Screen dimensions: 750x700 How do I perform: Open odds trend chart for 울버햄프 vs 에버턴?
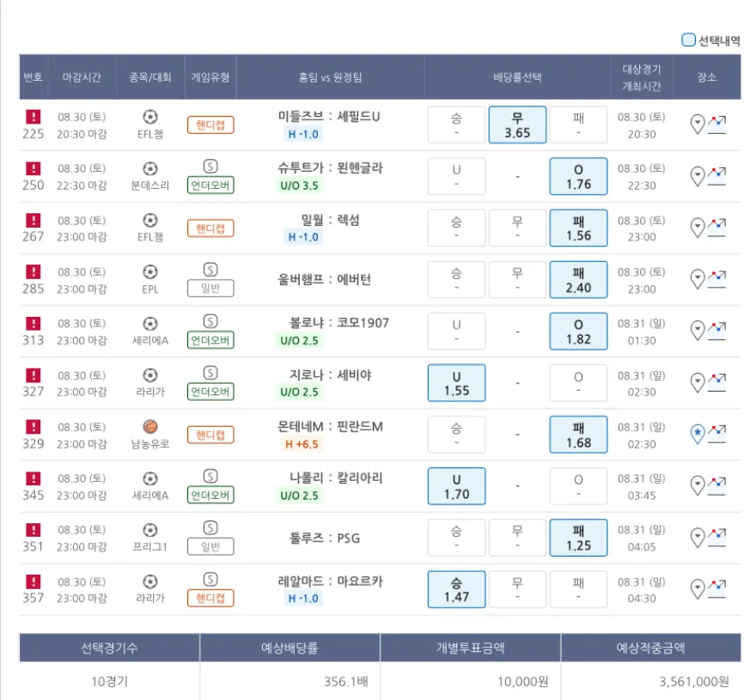click(x=716, y=279)
